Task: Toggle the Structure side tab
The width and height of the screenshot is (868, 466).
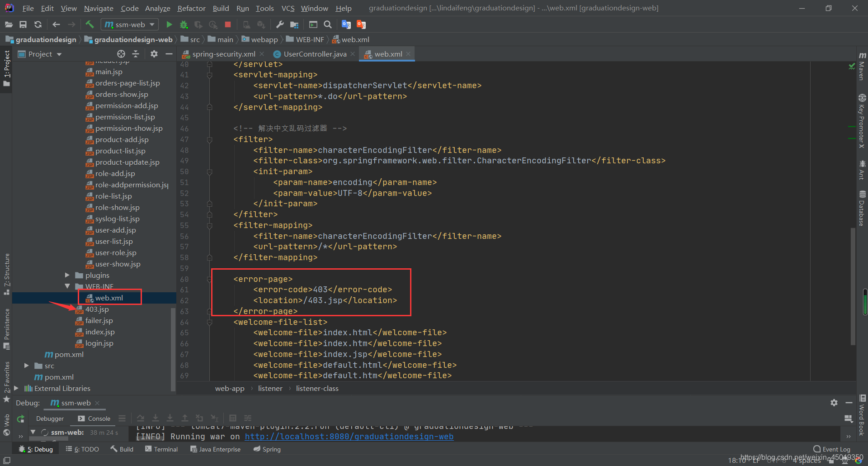Action: click(7, 274)
